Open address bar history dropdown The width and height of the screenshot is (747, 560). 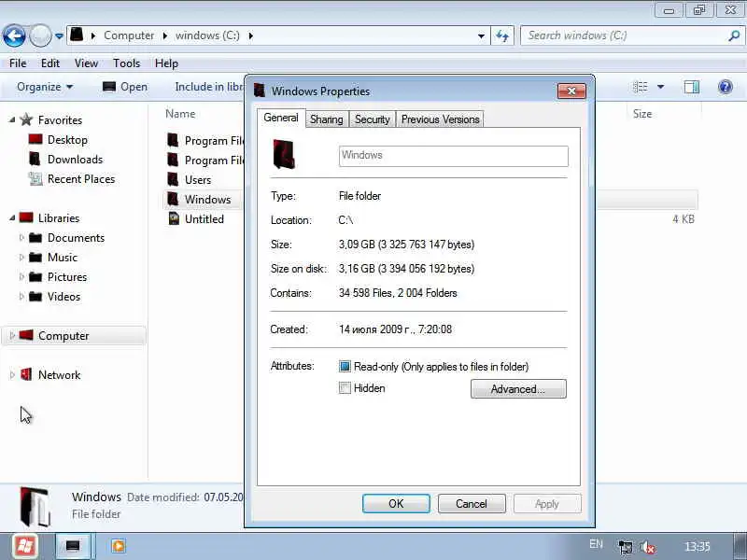(481, 35)
